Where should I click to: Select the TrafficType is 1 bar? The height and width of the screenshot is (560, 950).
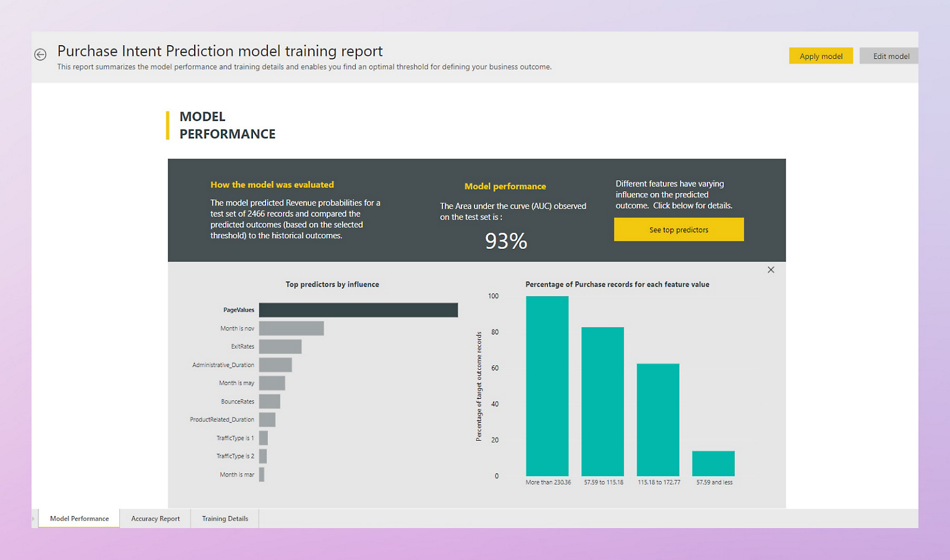pyautogui.click(x=263, y=438)
